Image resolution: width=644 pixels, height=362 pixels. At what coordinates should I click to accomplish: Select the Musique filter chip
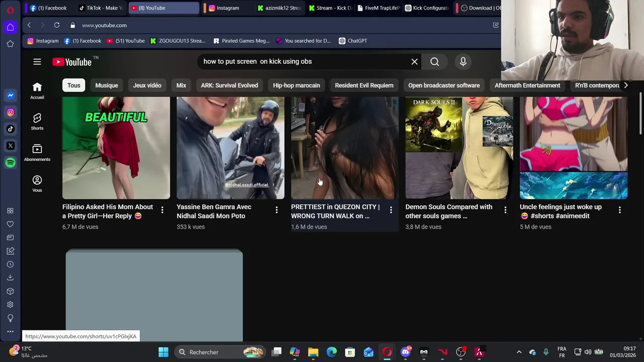click(x=107, y=85)
